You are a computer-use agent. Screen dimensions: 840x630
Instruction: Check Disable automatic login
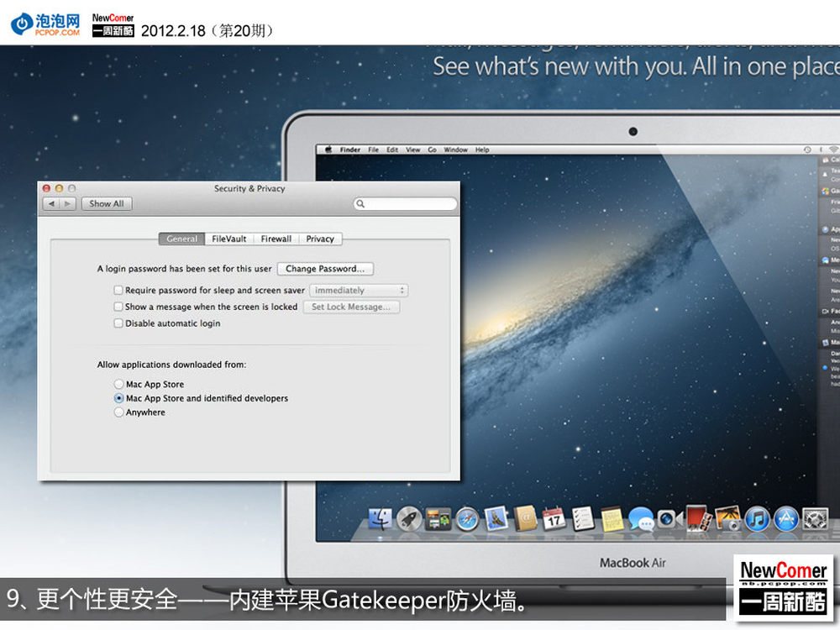click(x=118, y=323)
